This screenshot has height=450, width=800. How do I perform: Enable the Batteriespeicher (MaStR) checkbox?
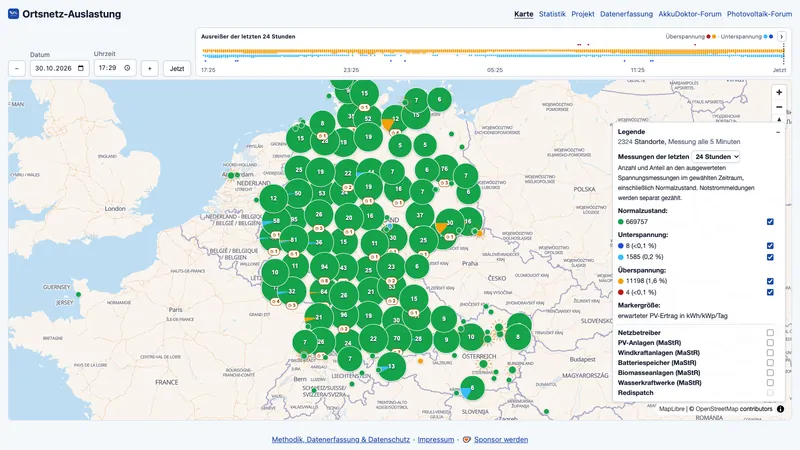click(770, 363)
